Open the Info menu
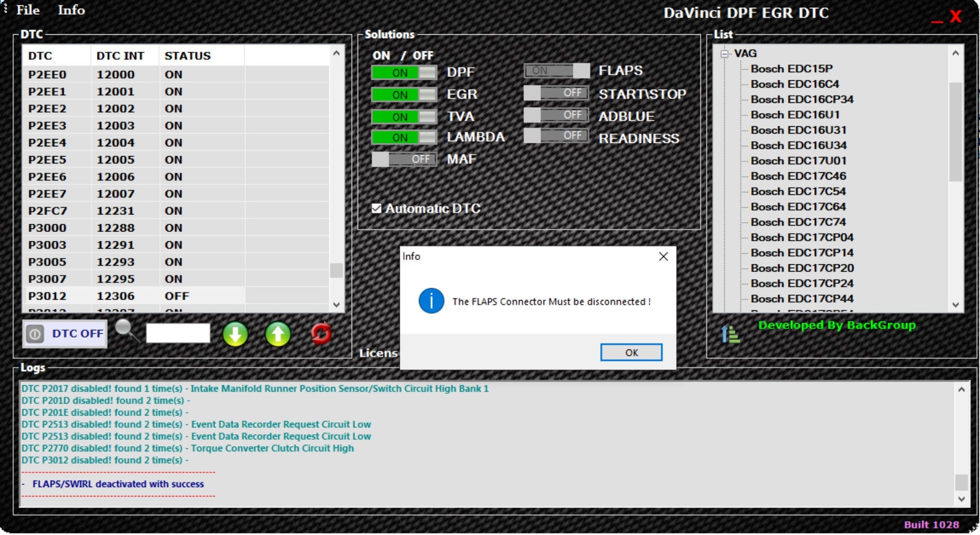This screenshot has width=980, height=535. tap(71, 10)
